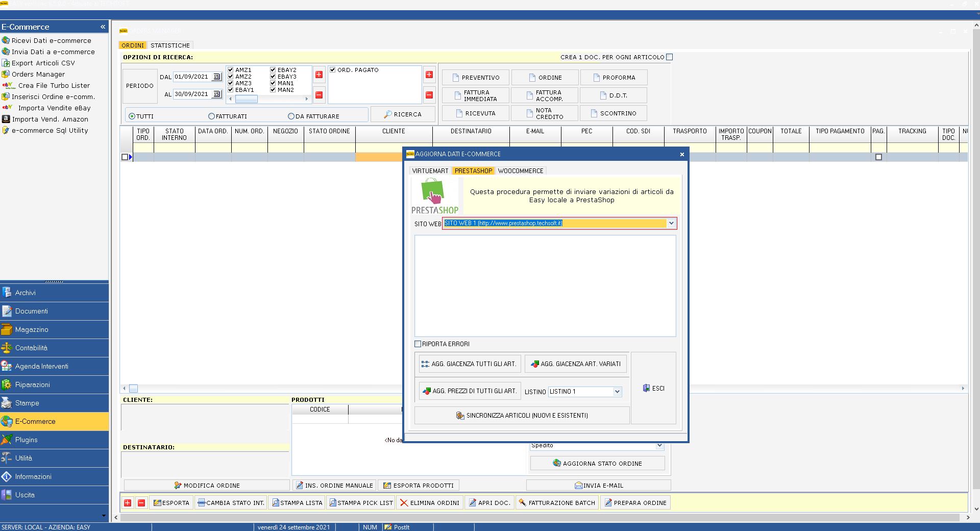Expand LISTINO 1 dropdown
Viewport: 980px width, 531px height.
(x=617, y=392)
